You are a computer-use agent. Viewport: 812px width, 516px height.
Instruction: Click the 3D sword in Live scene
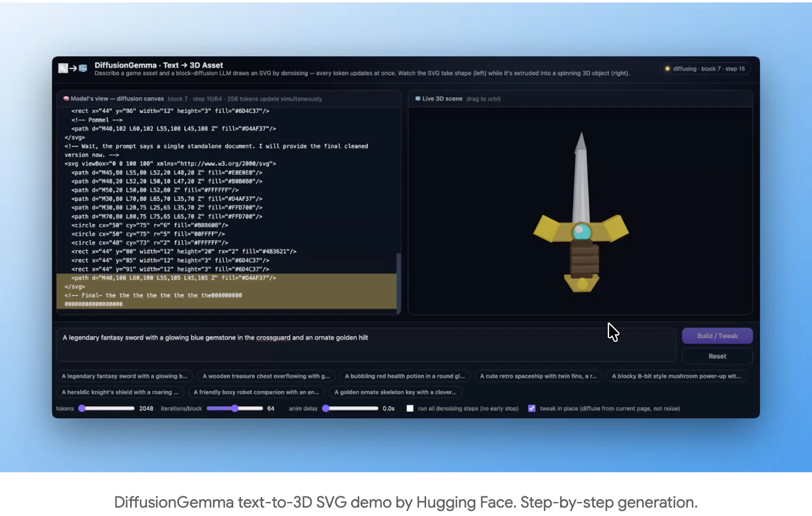point(581,213)
